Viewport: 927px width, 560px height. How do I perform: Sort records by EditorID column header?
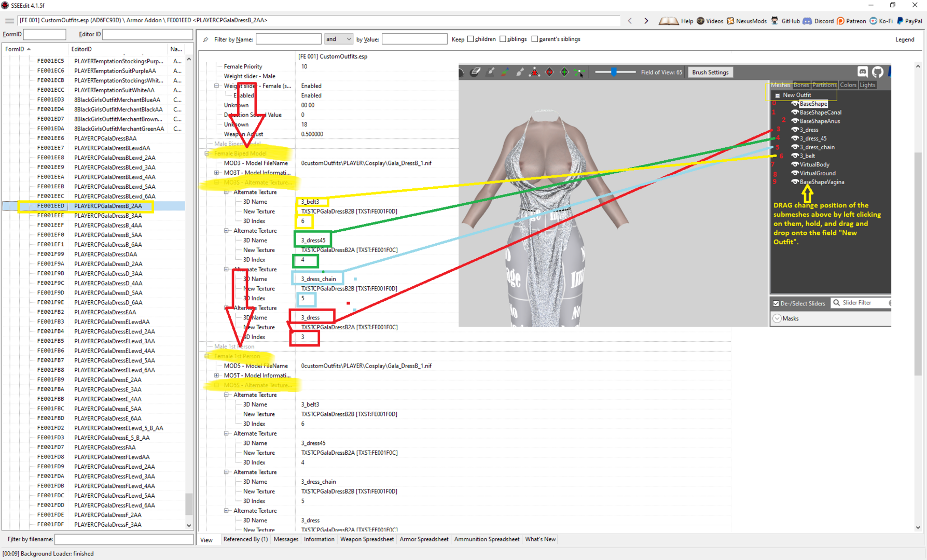[117, 49]
